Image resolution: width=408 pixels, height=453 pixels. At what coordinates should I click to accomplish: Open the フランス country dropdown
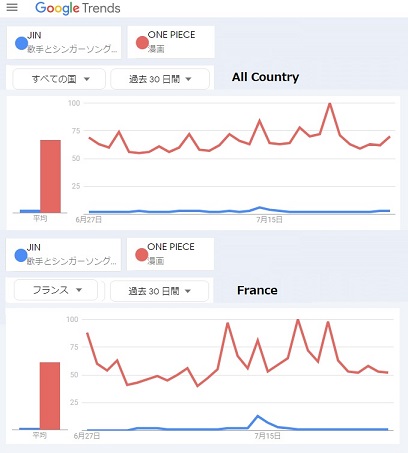[x=56, y=290]
